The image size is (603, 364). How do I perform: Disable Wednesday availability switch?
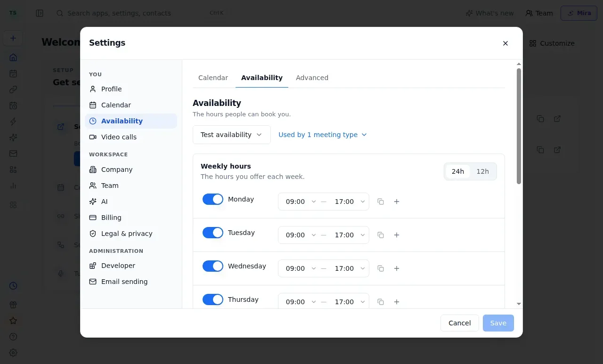tap(213, 266)
